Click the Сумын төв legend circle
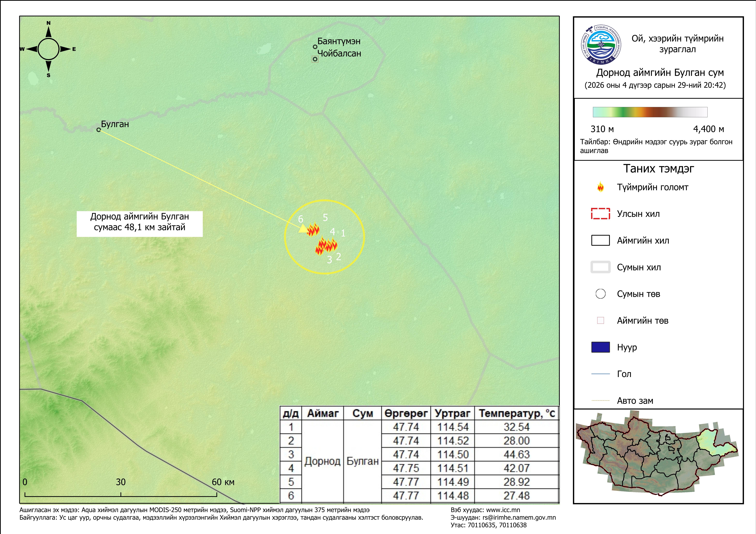The image size is (756, 534). (x=601, y=294)
